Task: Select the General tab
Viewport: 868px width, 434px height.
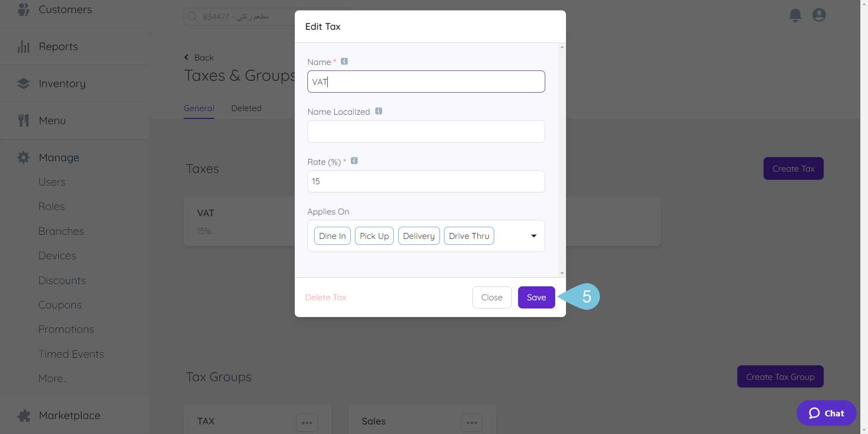Action: [x=199, y=108]
